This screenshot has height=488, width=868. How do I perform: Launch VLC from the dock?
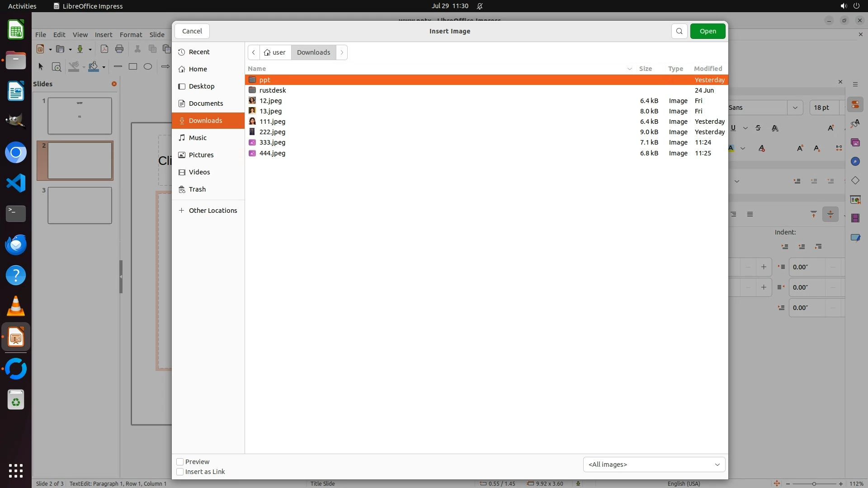[x=16, y=306]
